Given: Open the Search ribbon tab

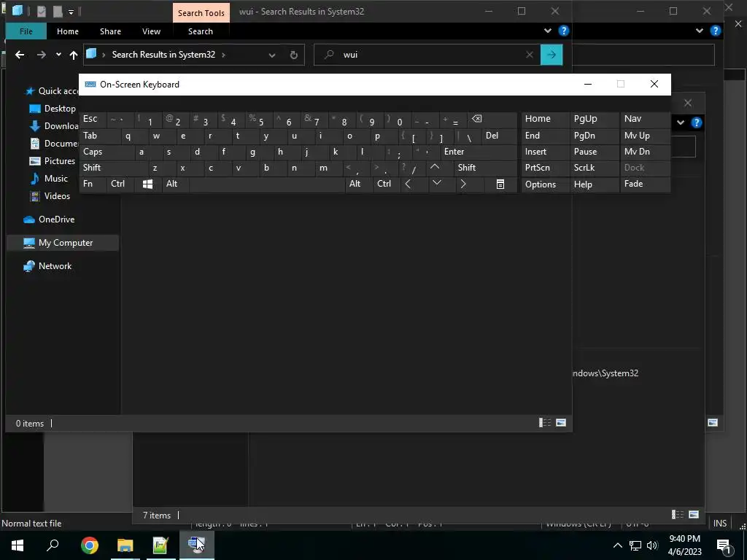Looking at the screenshot, I should [200, 31].
